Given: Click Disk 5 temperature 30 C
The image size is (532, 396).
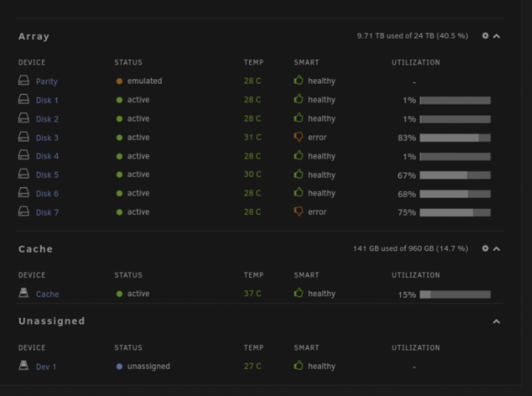Looking at the screenshot, I should click(253, 174).
